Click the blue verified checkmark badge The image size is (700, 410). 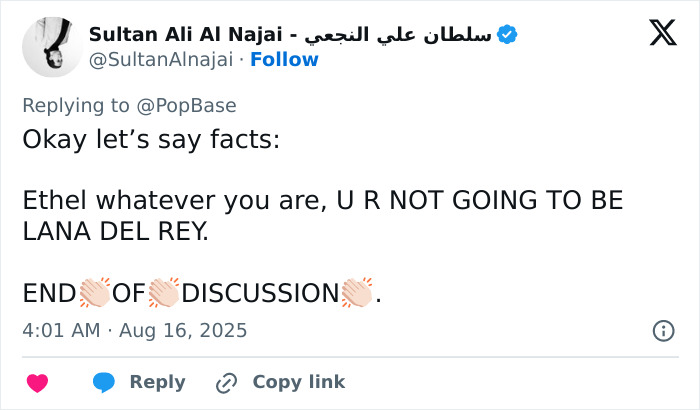coord(507,34)
